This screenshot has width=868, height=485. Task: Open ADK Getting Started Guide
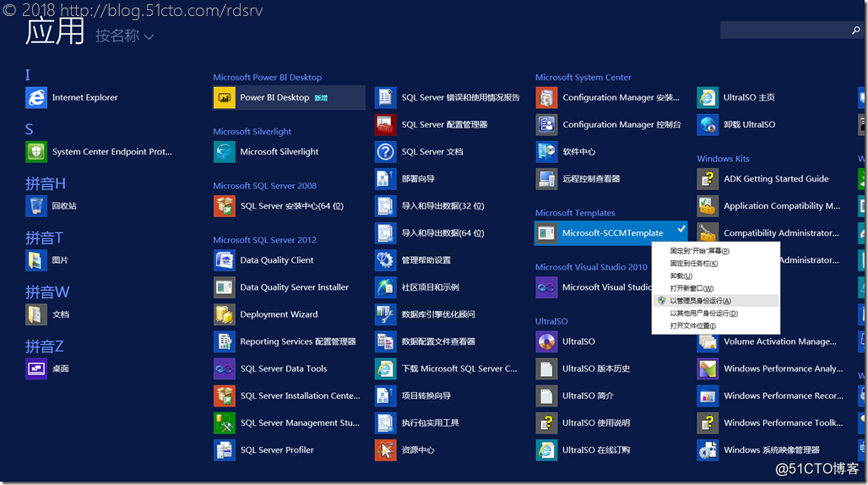[x=762, y=179]
